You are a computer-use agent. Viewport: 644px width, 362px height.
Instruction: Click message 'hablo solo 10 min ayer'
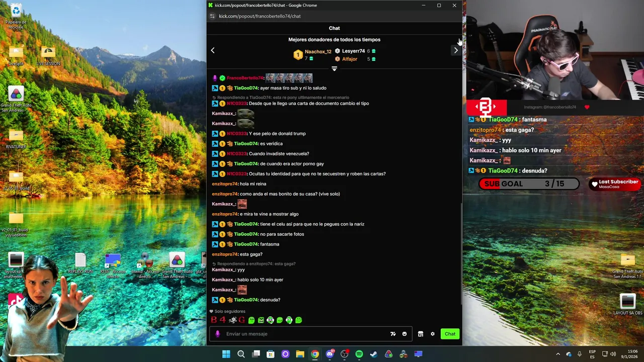tap(260, 280)
